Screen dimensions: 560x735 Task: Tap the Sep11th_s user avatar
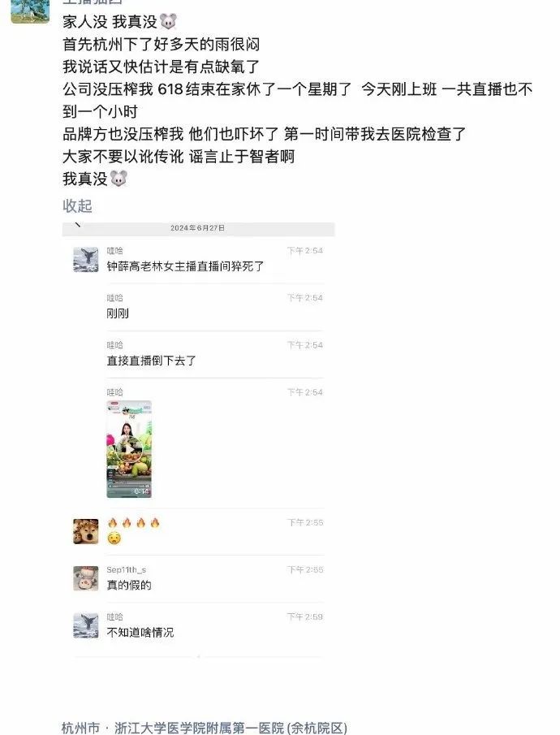click(86, 578)
